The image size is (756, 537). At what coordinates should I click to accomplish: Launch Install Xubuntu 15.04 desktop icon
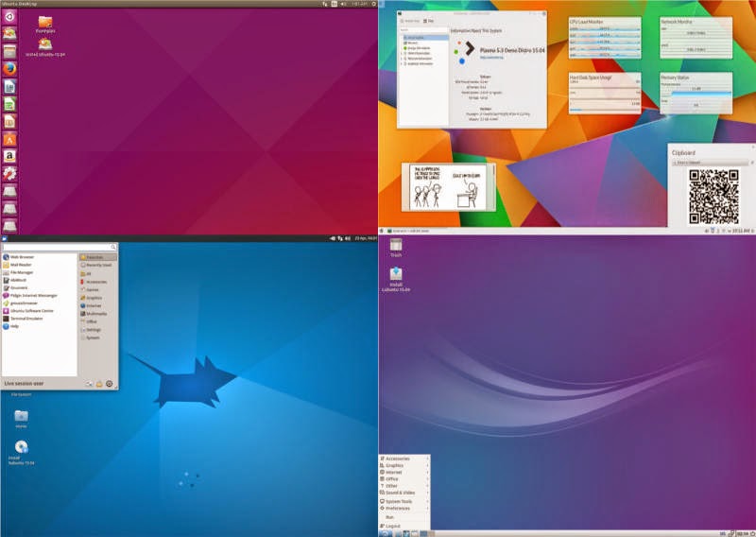[21, 453]
